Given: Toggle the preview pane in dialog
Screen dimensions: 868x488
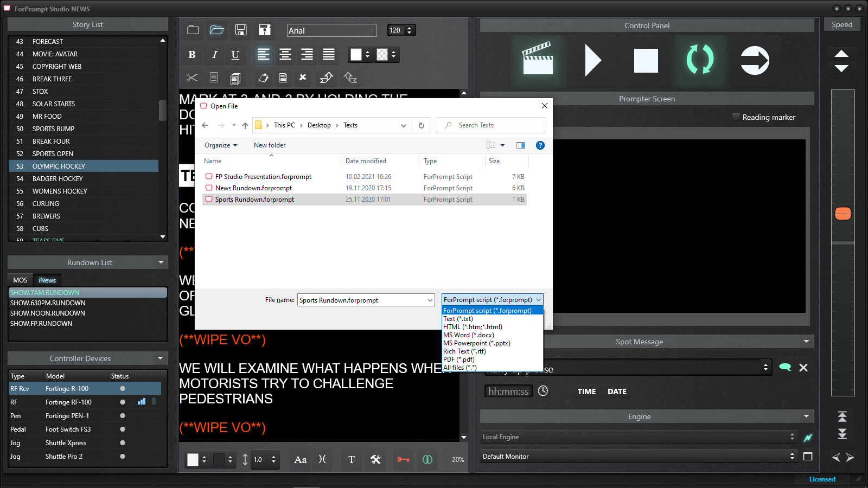Looking at the screenshot, I should [x=521, y=145].
